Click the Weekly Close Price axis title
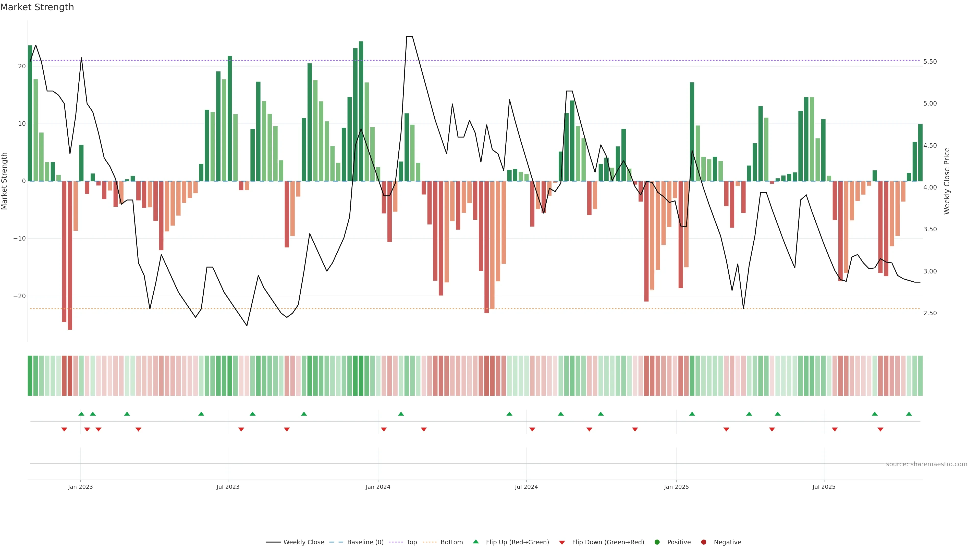The height and width of the screenshot is (551, 980). 947,181
